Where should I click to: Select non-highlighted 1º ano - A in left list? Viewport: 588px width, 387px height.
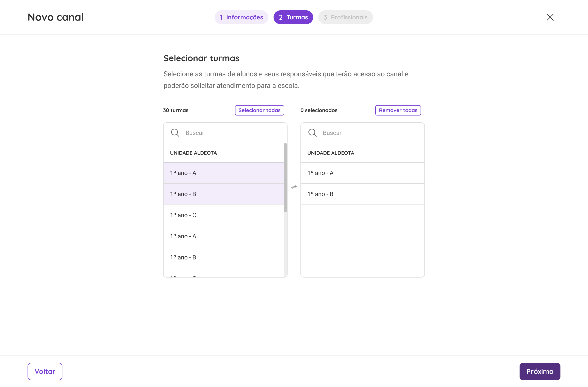[x=224, y=236]
